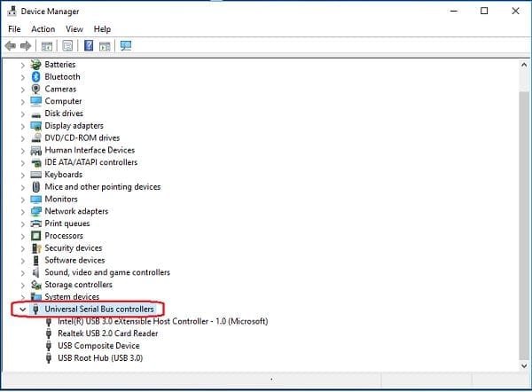Click the Help question mark toolbar icon
The image size is (532, 392).
point(89,46)
